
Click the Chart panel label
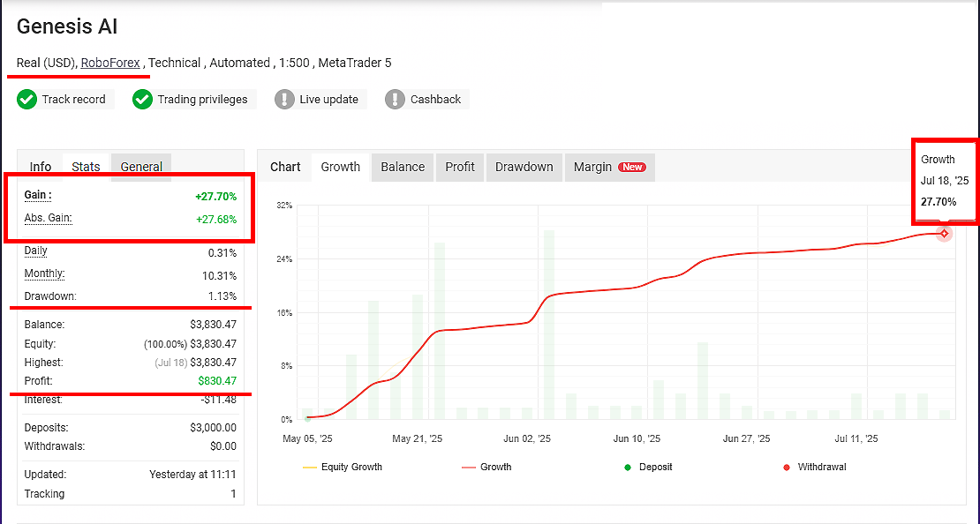pyautogui.click(x=286, y=167)
